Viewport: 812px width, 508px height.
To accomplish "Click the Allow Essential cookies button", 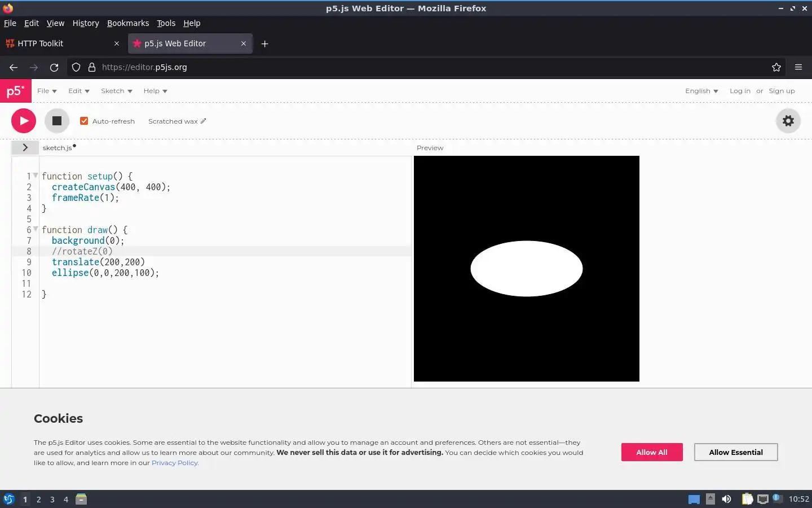I will (736, 452).
